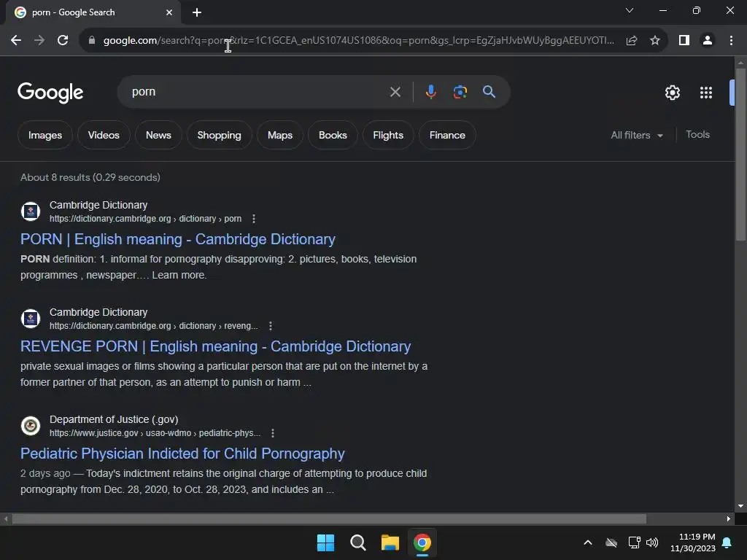Viewport: 747px width, 560px height.
Task: Close the 'porn - Google Search' tab
Action: click(169, 12)
